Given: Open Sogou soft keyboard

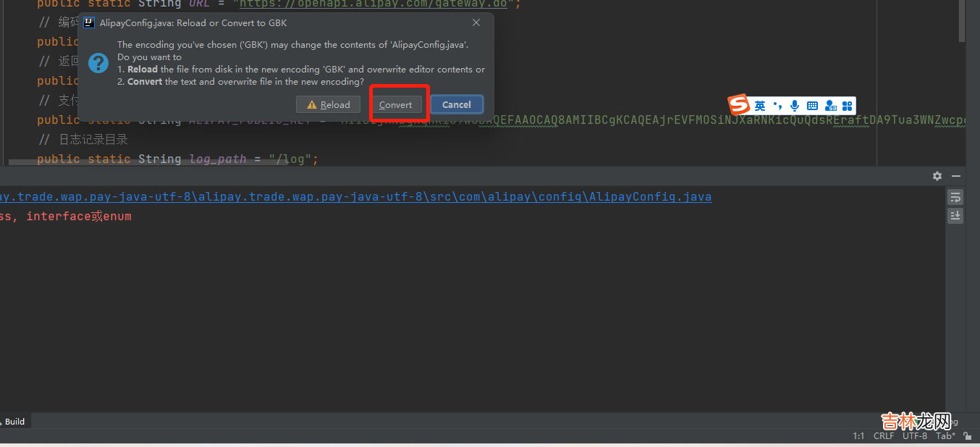Looking at the screenshot, I should (812, 106).
